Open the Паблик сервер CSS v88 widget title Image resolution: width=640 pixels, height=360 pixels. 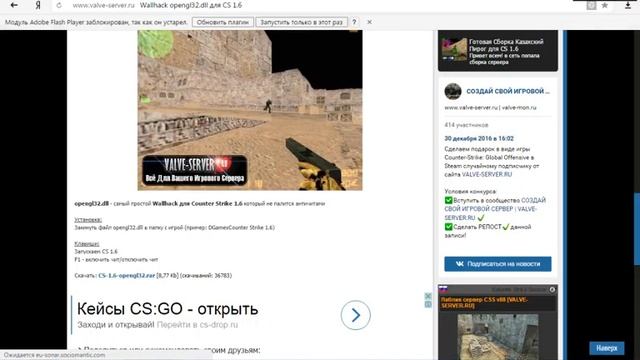tap(484, 302)
